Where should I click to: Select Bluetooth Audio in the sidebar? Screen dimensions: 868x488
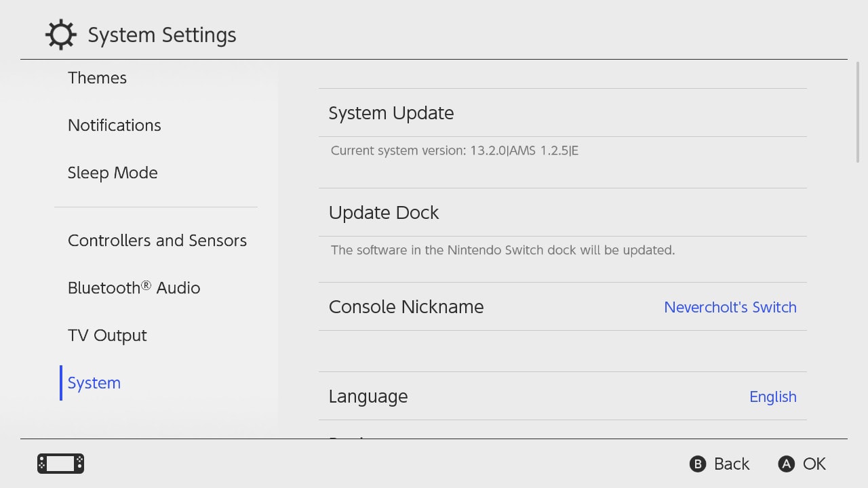pos(134,287)
